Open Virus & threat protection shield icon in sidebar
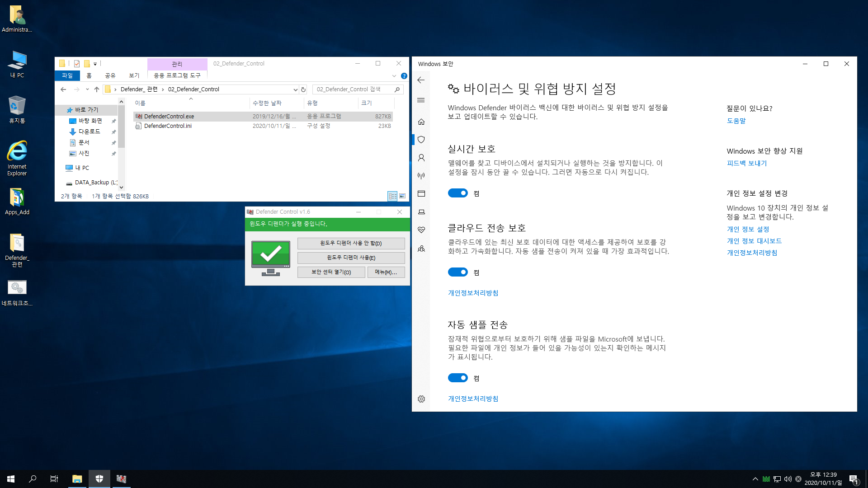This screenshot has width=868, height=488. 421,140
